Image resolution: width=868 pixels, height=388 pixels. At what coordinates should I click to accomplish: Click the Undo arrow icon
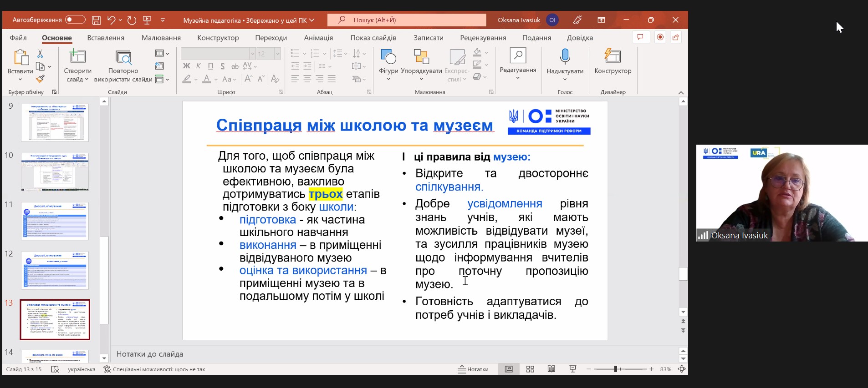click(x=111, y=20)
